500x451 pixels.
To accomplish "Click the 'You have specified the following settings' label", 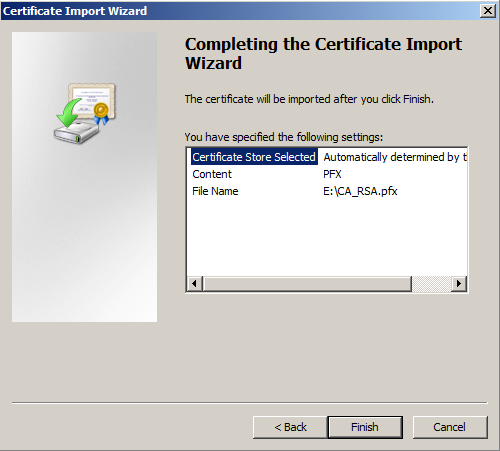I will 284,137.
